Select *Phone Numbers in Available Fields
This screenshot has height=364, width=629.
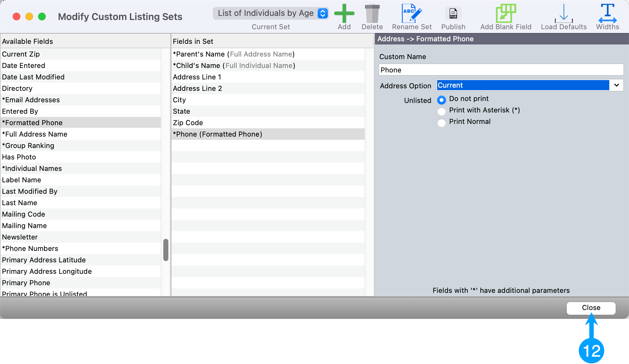(x=30, y=248)
